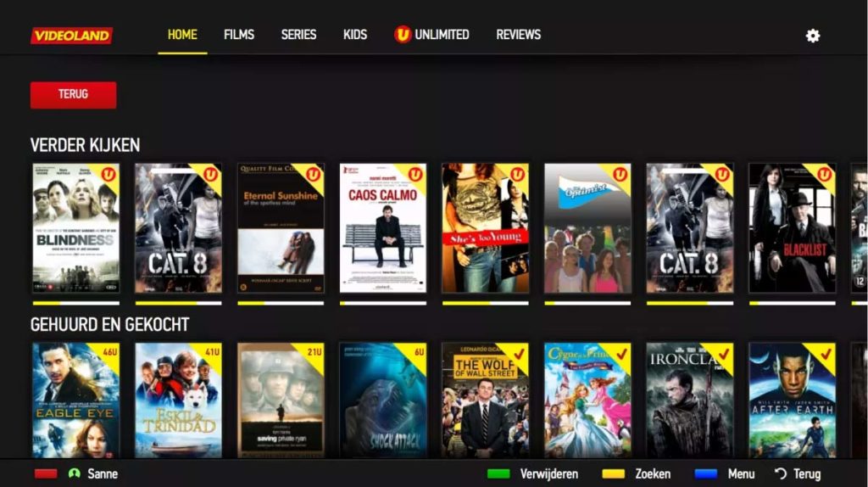This screenshot has width=868, height=487.
Task: Select the Unlimited U logo icon
Action: pos(403,34)
